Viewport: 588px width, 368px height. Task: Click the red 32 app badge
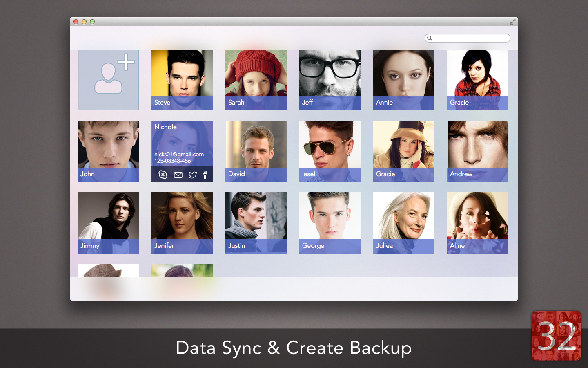coord(556,336)
